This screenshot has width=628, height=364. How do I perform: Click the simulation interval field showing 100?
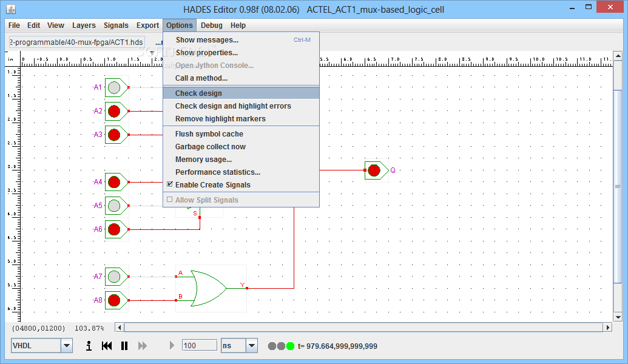click(200, 346)
